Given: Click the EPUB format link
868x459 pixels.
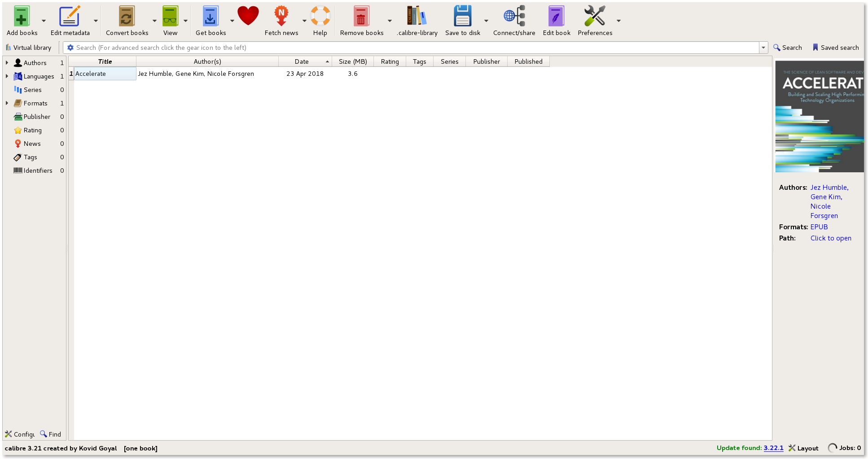Looking at the screenshot, I should (x=819, y=227).
